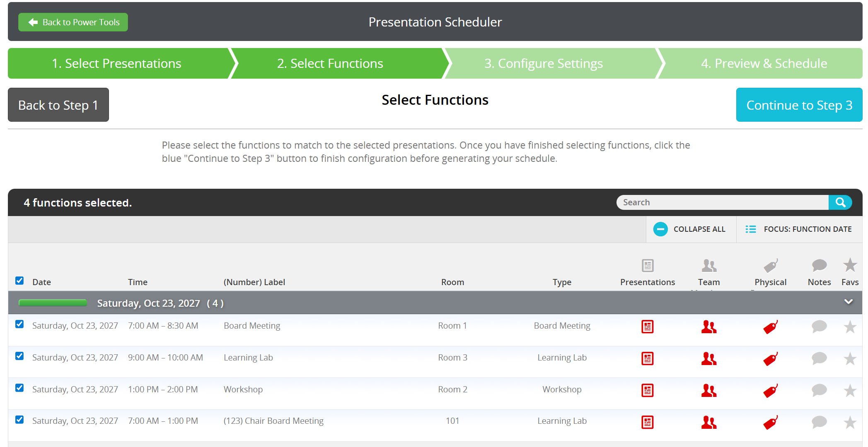
Task: Go to step 1 Select Presentations
Action: [x=116, y=63]
